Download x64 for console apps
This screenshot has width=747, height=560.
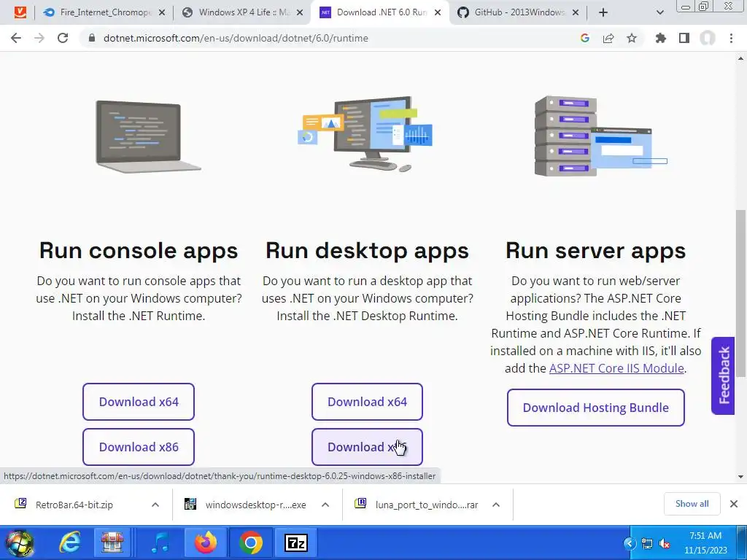(139, 402)
